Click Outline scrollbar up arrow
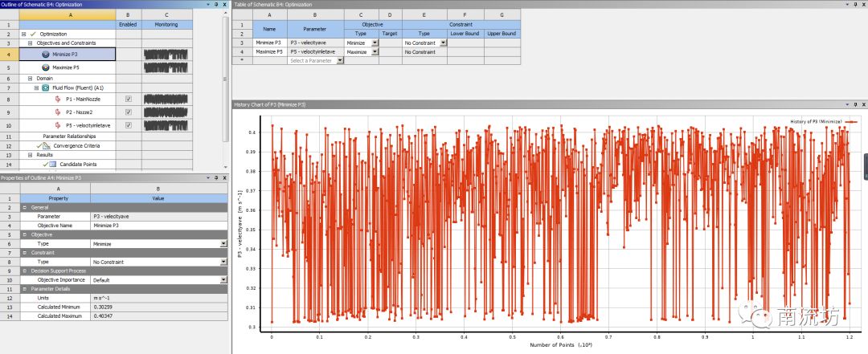Image resolution: width=868 pixels, height=354 pixels. (x=225, y=13)
